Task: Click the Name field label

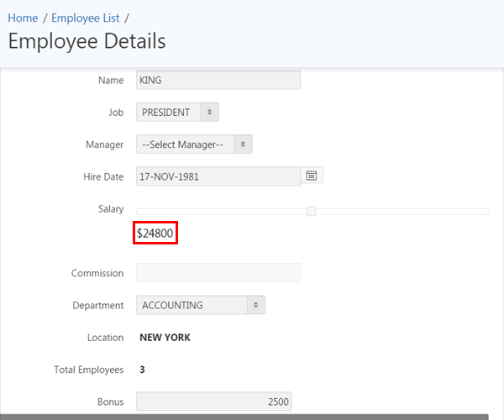Action: (x=111, y=80)
